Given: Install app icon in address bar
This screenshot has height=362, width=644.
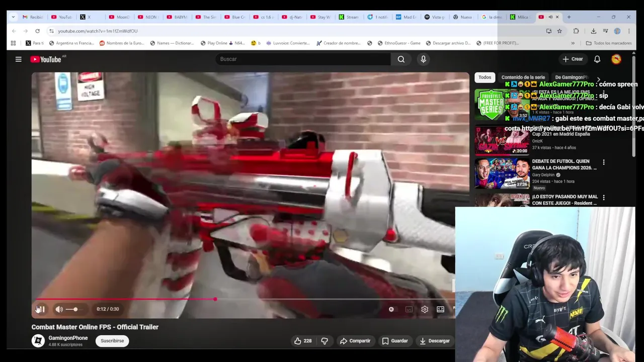Looking at the screenshot, I should coord(548,31).
